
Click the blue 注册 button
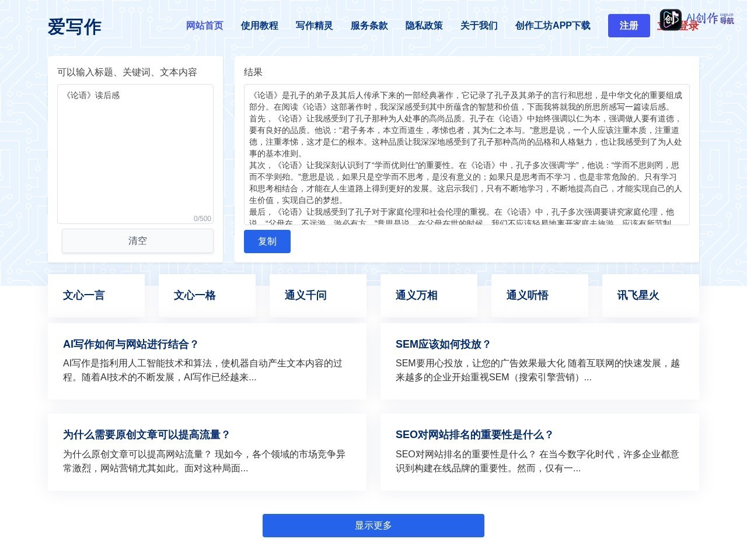[629, 26]
